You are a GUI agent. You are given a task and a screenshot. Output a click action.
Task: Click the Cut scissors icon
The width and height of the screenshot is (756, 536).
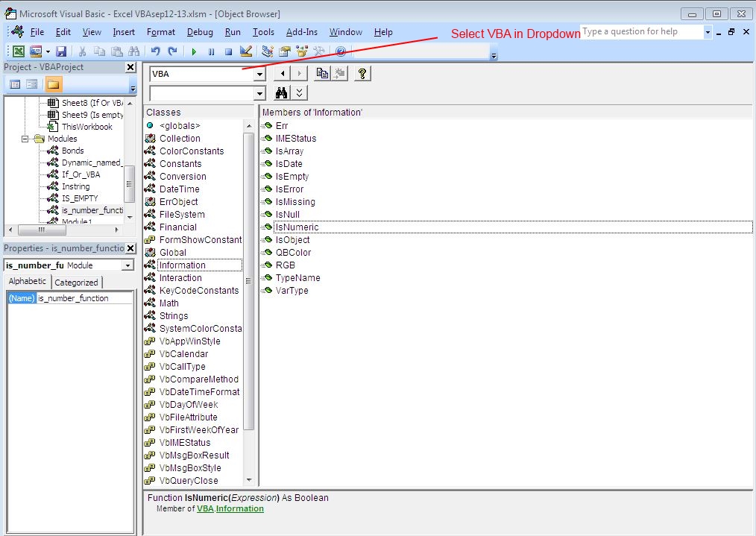click(83, 51)
